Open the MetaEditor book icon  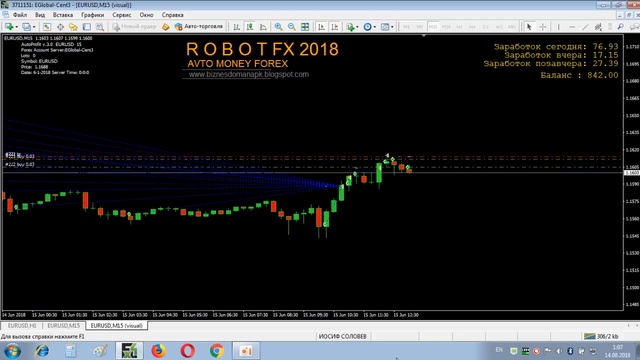[166, 27]
